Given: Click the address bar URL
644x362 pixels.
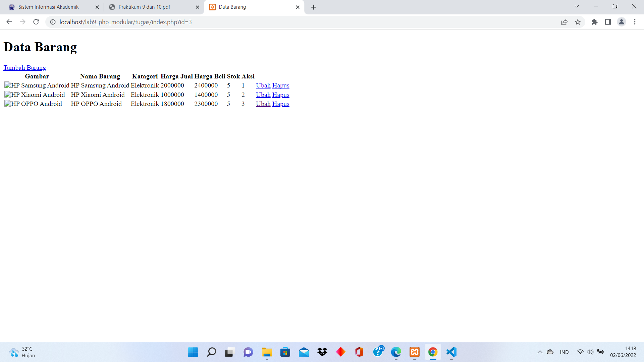Looking at the screenshot, I should pyautogui.click(x=125, y=22).
